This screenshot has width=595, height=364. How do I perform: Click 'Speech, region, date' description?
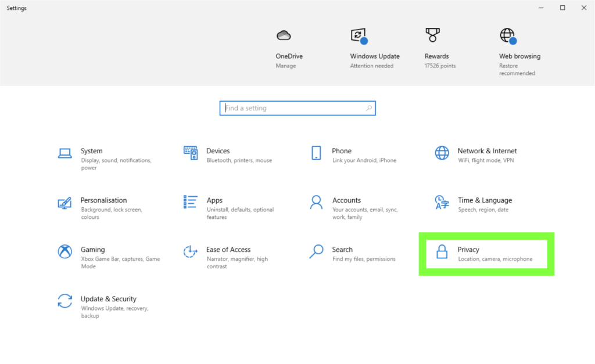click(483, 210)
